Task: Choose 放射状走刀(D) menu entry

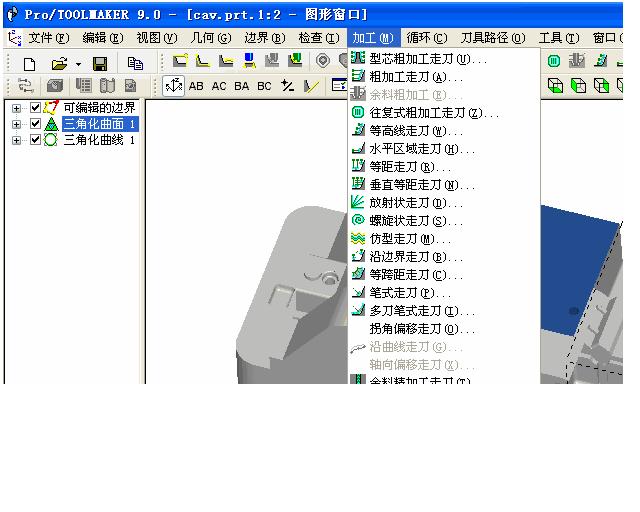Action: [x=444, y=203]
